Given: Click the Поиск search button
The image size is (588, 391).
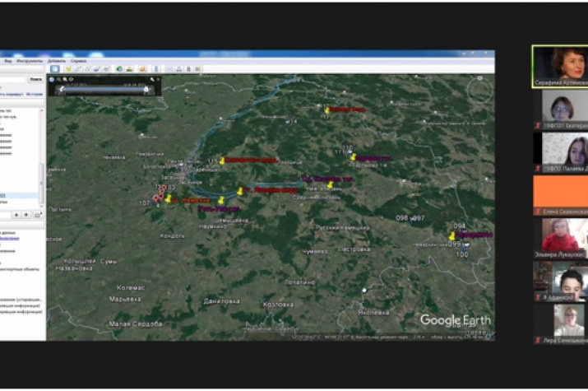Looking at the screenshot, I should coord(36,79).
